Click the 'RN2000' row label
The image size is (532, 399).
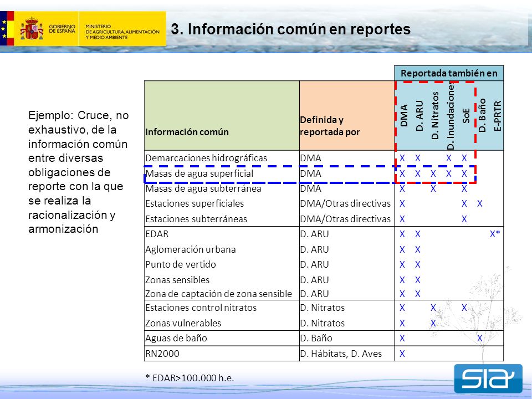point(162,354)
